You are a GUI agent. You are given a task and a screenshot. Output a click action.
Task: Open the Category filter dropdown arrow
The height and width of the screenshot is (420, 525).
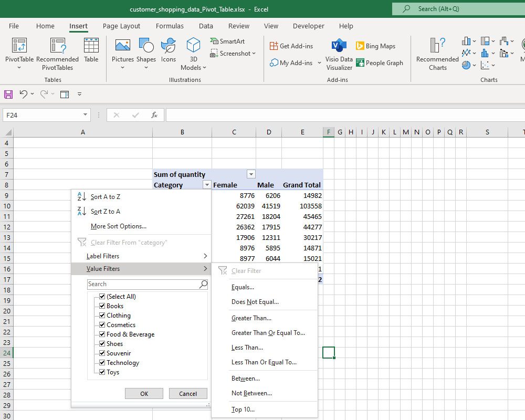coord(207,185)
